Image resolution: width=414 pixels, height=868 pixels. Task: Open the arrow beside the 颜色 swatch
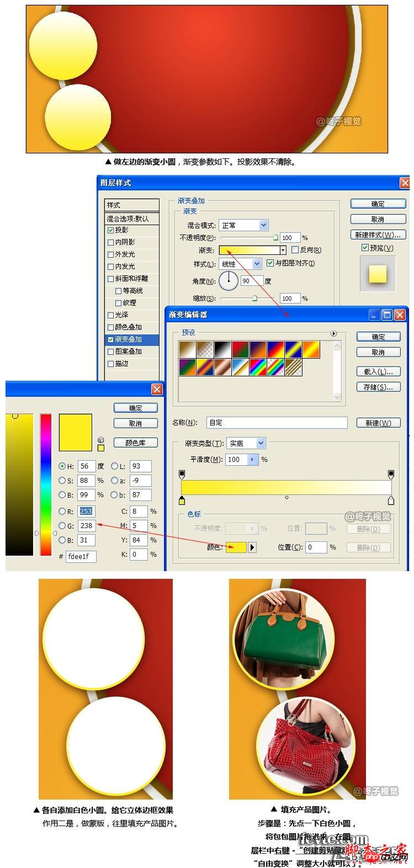pos(252,547)
